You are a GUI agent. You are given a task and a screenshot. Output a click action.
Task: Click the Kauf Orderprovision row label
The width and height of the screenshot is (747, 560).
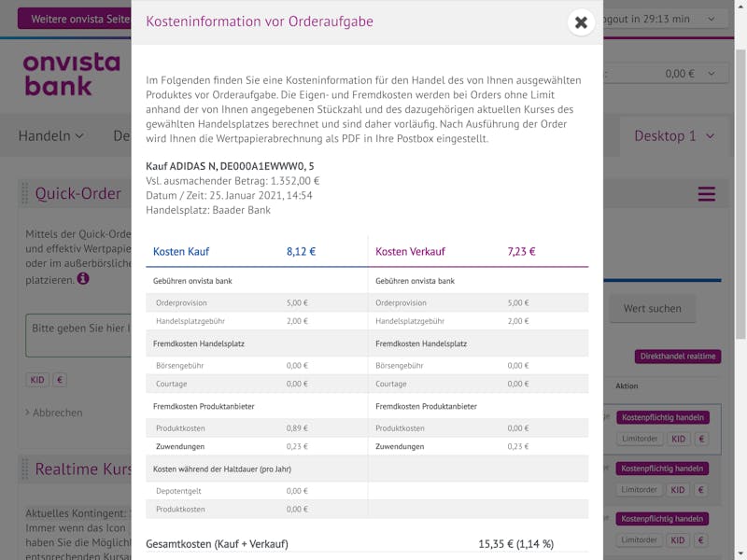pos(181,302)
